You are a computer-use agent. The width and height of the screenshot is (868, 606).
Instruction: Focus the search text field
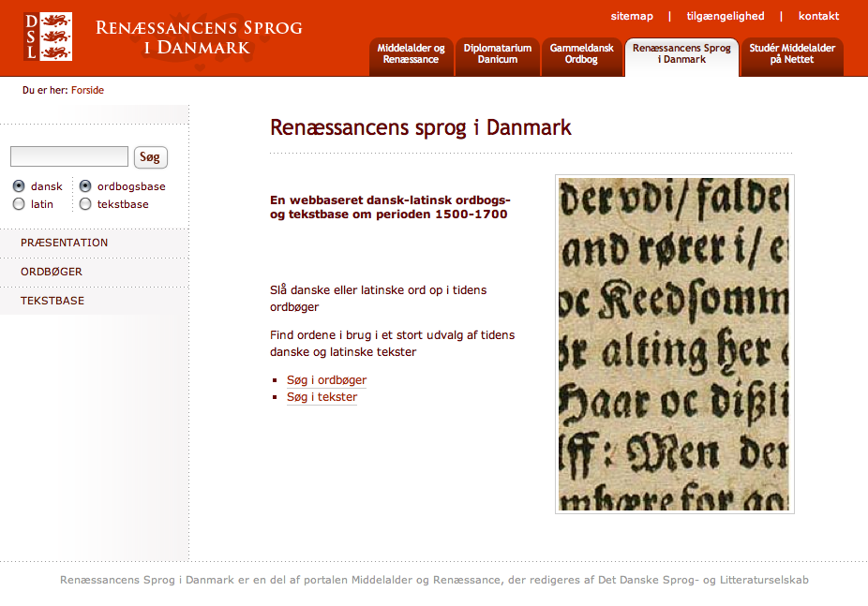68,156
